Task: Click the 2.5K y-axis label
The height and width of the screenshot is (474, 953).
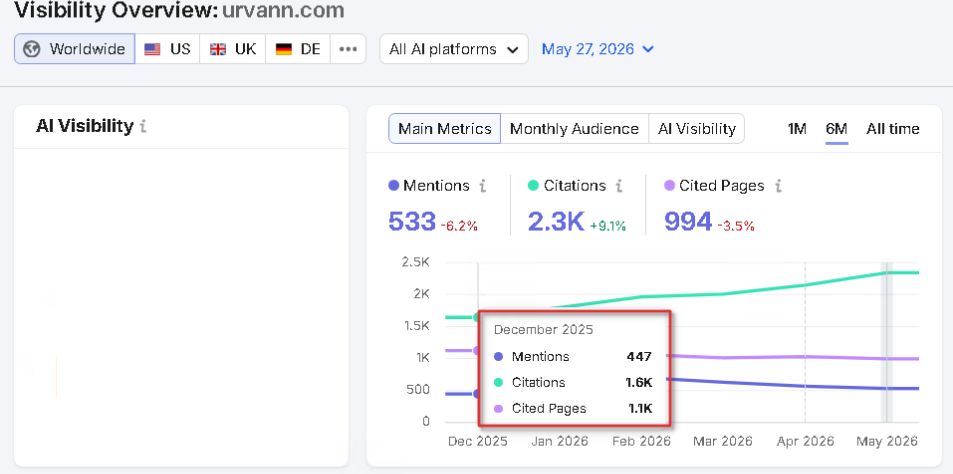Action: pos(415,263)
